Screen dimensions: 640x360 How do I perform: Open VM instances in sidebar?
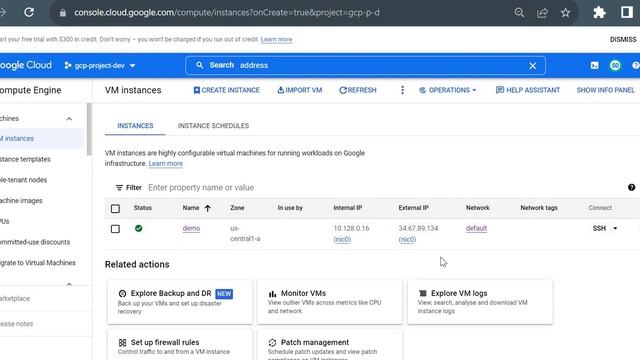click(x=41, y=138)
